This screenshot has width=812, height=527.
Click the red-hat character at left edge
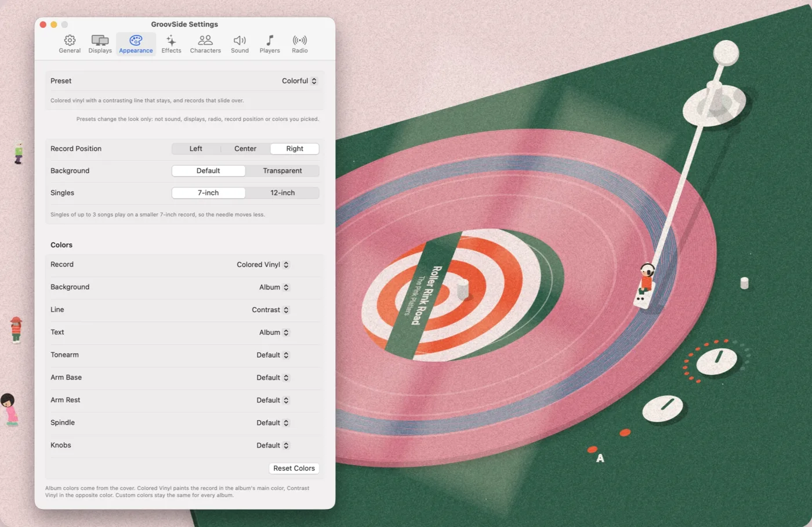pos(16,330)
